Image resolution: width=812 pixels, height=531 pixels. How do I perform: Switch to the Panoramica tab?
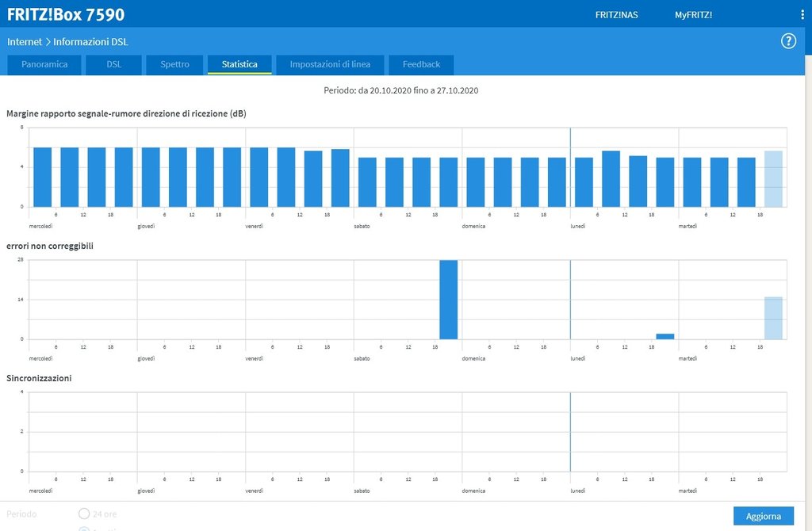44,64
